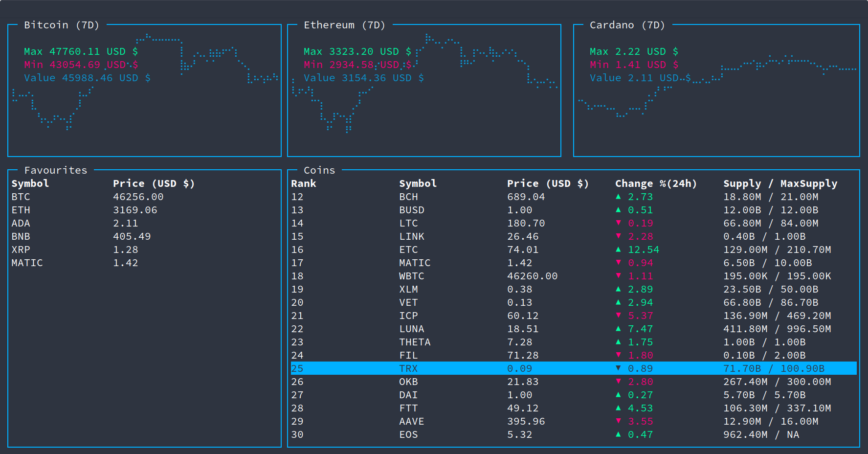Click the Coins panel title
868x454 pixels.
(319, 170)
